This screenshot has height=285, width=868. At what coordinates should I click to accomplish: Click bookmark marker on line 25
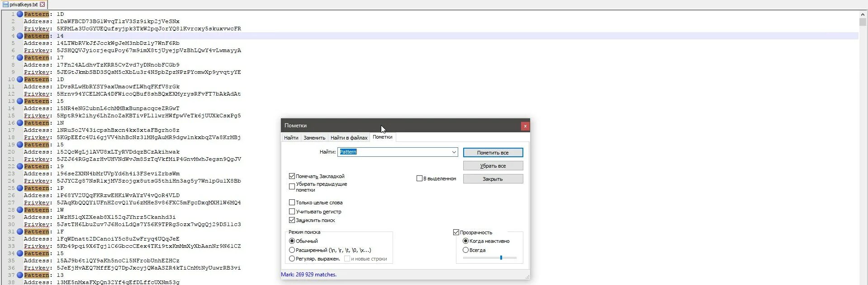coord(20,188)
